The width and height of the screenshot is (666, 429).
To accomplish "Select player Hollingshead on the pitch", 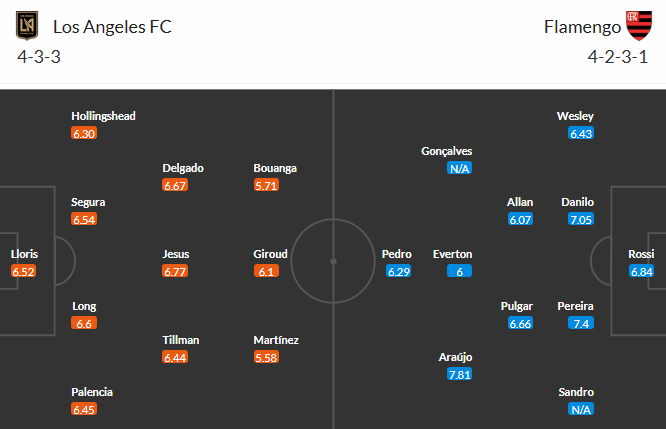I will [103, 116].
